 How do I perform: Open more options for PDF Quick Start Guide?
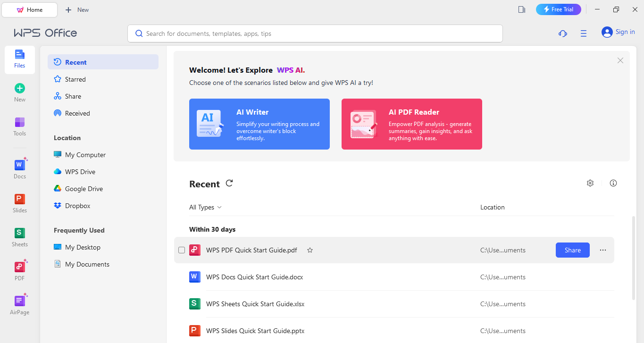click(603, 250)
